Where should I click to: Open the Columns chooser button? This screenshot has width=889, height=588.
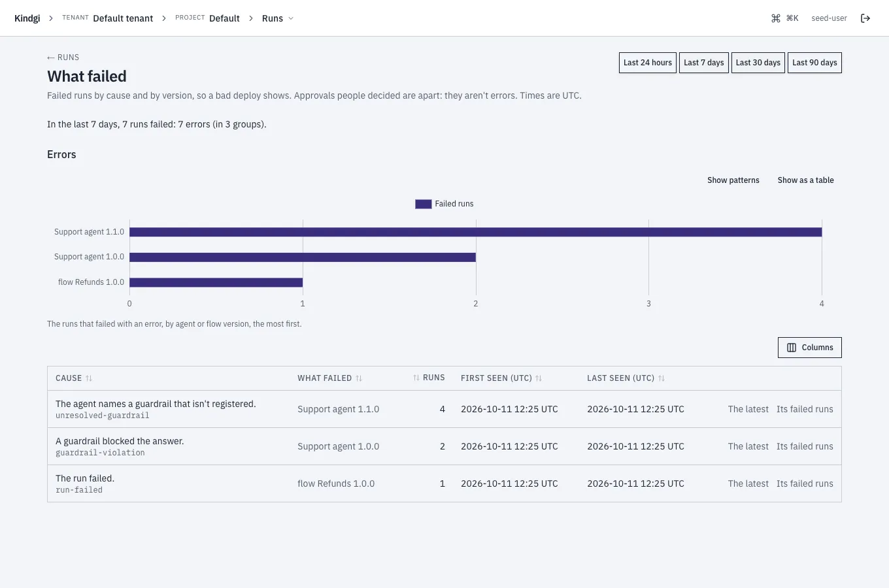point(810,348)
